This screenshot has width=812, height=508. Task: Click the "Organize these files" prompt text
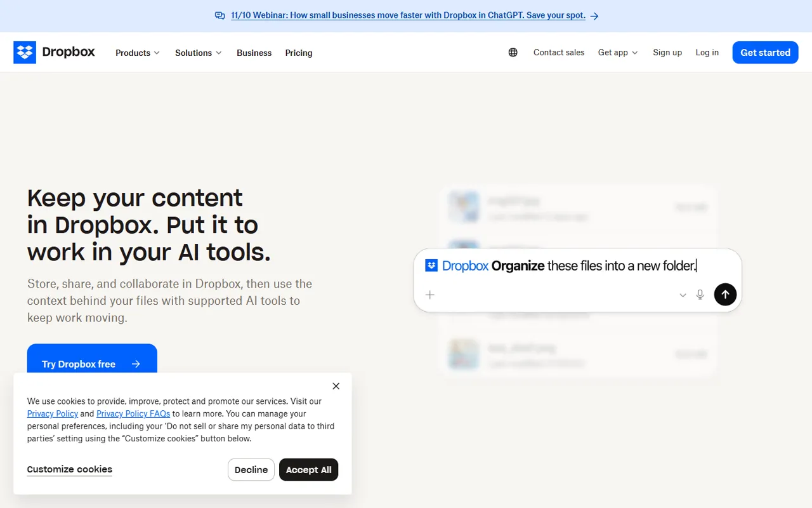594,265
